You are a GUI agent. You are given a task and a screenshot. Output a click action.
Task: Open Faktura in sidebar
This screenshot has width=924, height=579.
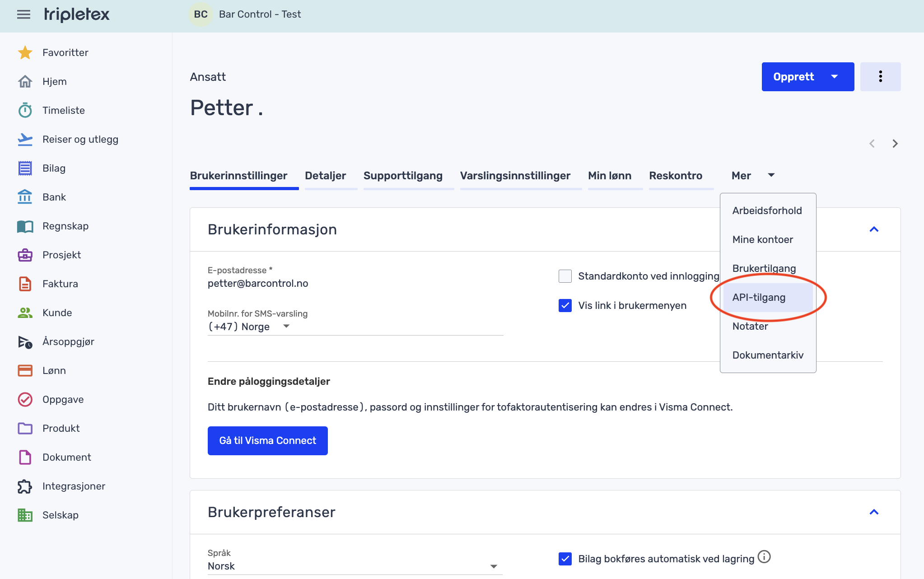pos(60,284)
